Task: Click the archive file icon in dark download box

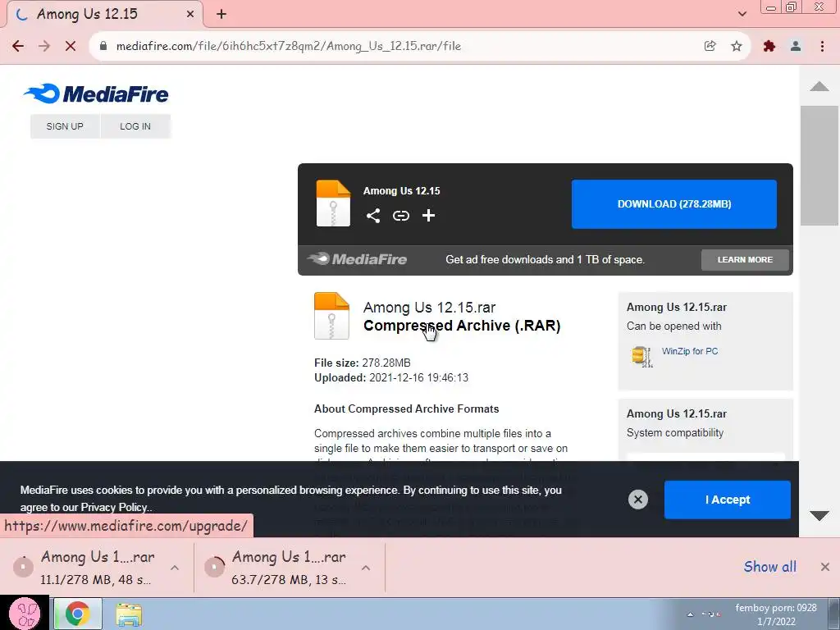Action: tap(333, 203)
